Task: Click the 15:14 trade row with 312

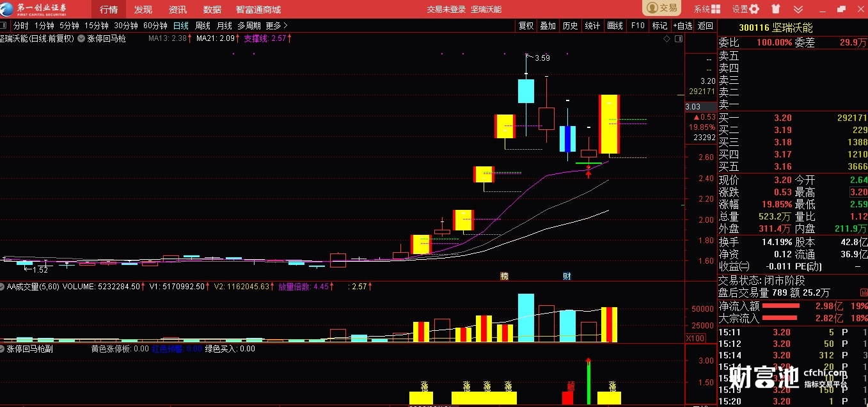Action: 793,355
